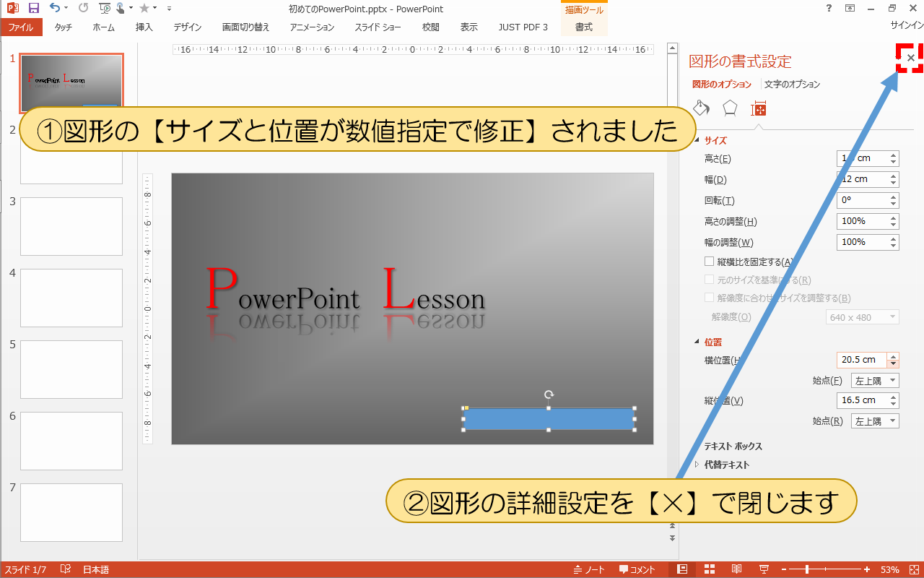
Task: Switch to Normal view
Action: [x=682, y=569]
